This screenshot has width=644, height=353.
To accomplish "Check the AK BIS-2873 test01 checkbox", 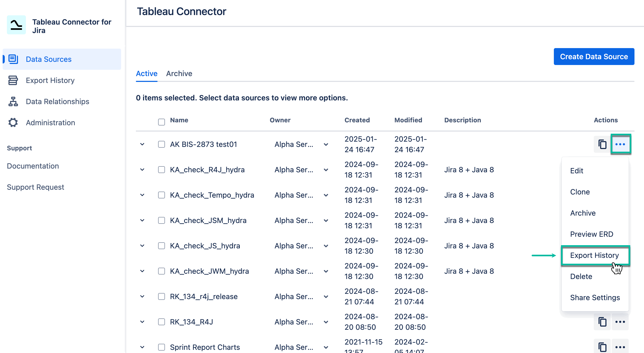I will (161, 144).
